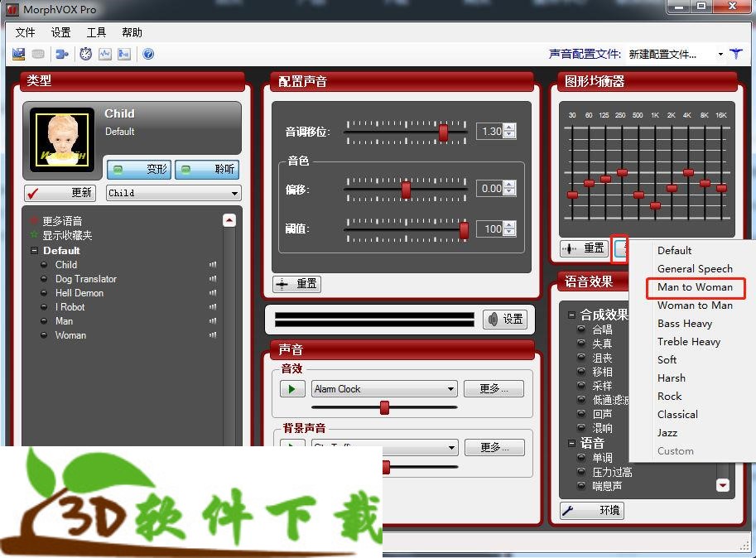Enable the 失真 distortion effect

click(602, 344)
